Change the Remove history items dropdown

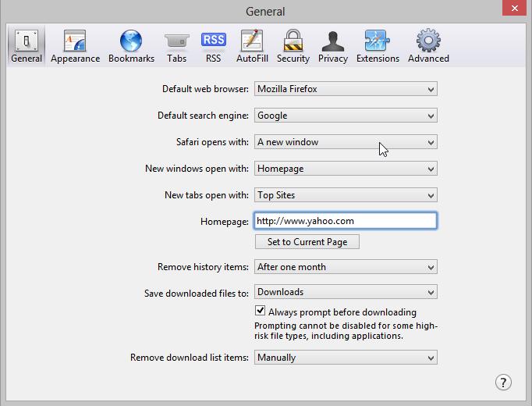coord(346,267)
